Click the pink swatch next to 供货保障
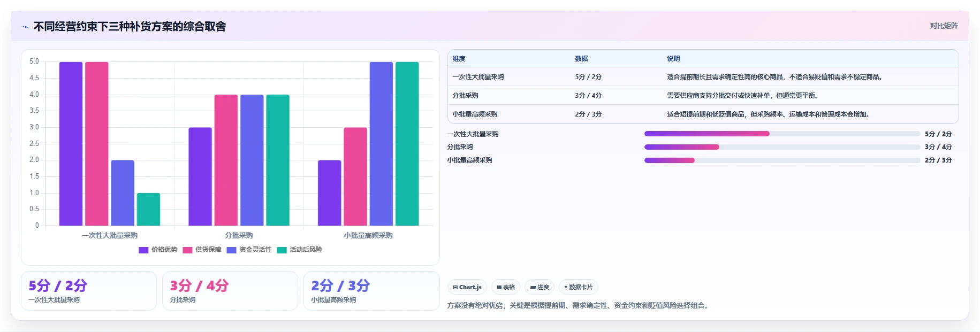The width and height of the screenshot is (980, 332). [187, 250]
